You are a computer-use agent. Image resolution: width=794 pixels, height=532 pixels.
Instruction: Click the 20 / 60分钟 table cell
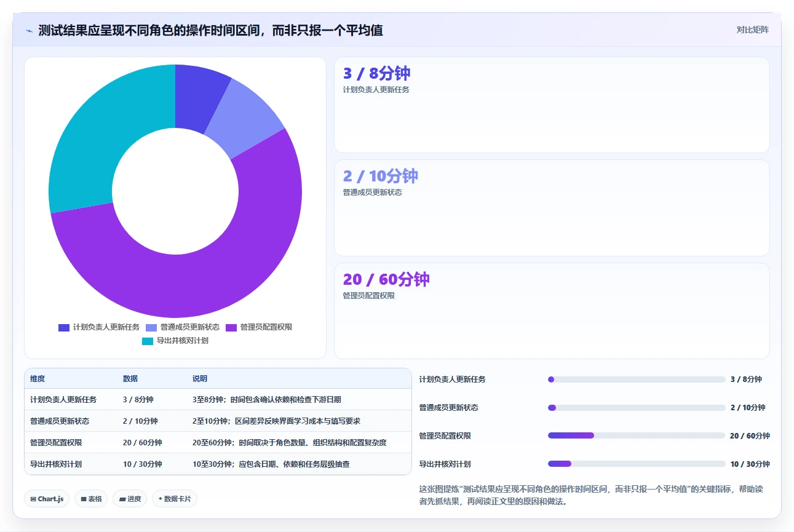143,443
